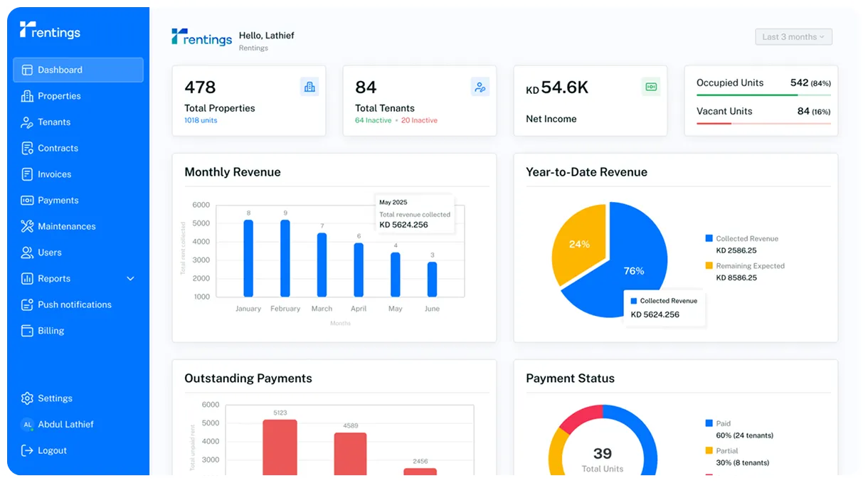Open Maintenances from the sidebar
Viewport: 868px width, 483px height.
point(66,226)
